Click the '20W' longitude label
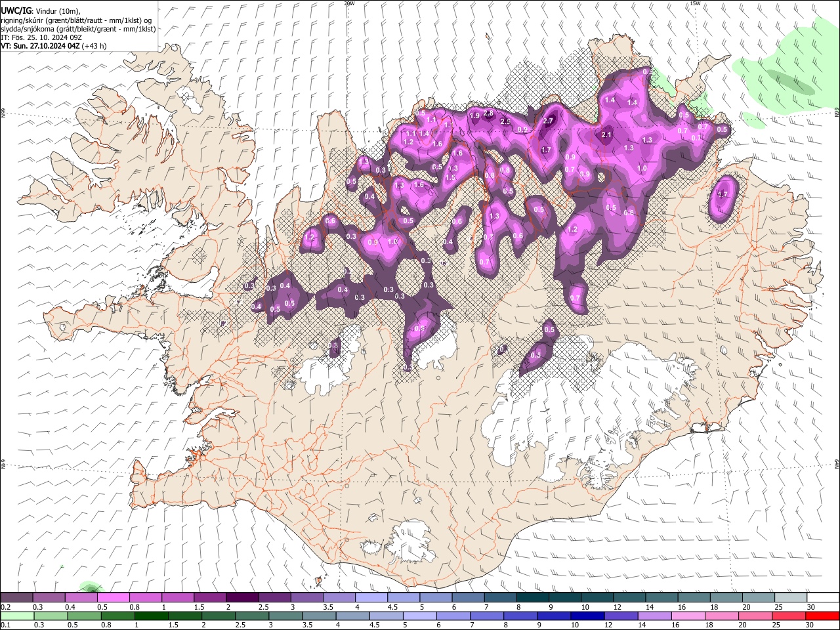 [x=349, y=3]
